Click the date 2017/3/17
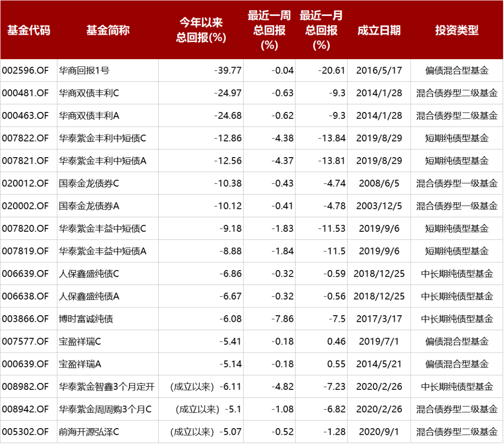 (x=379, y=319)
